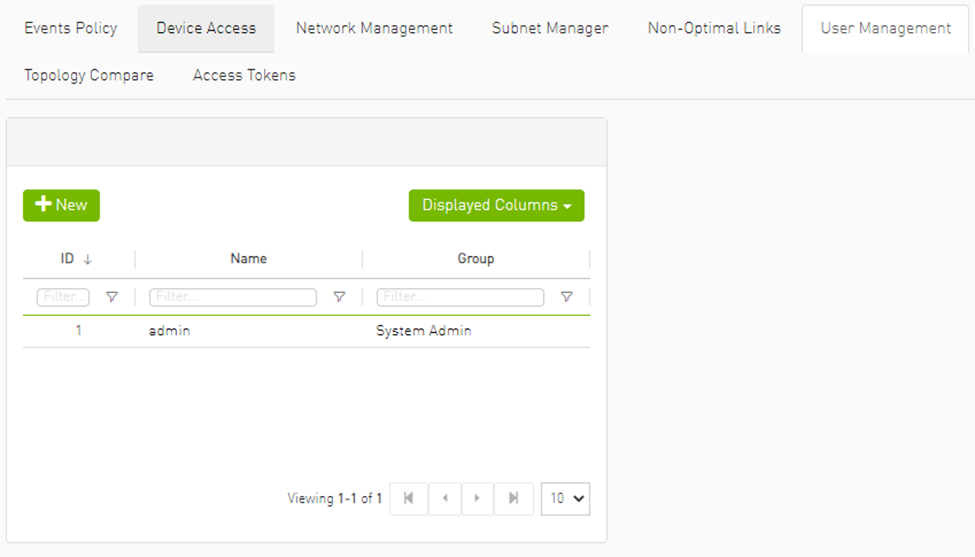
Task: Sort by the Group column header
Action: 475,259
